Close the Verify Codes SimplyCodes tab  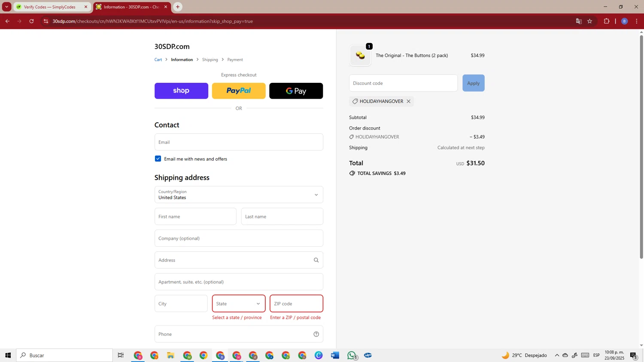click(x=86, y=7)
